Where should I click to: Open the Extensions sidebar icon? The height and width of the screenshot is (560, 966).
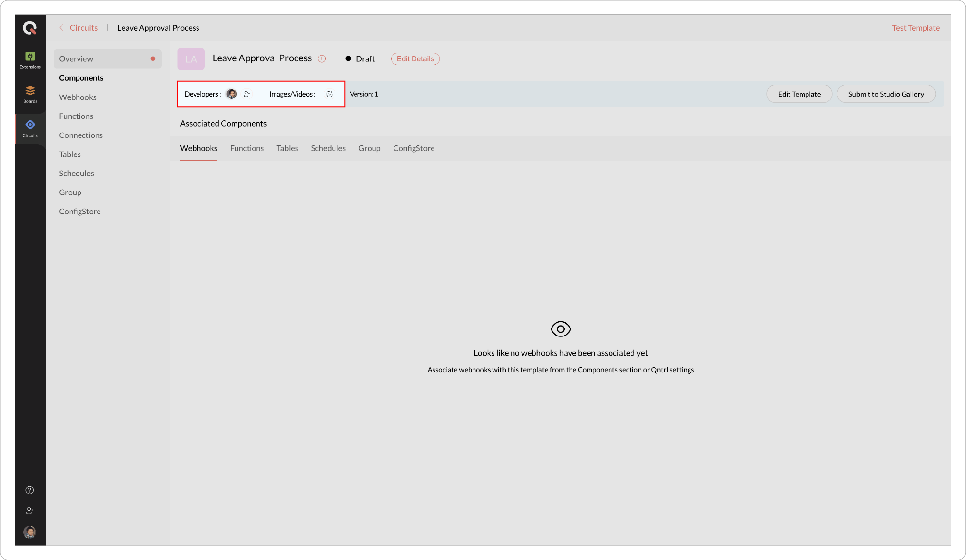30,60
